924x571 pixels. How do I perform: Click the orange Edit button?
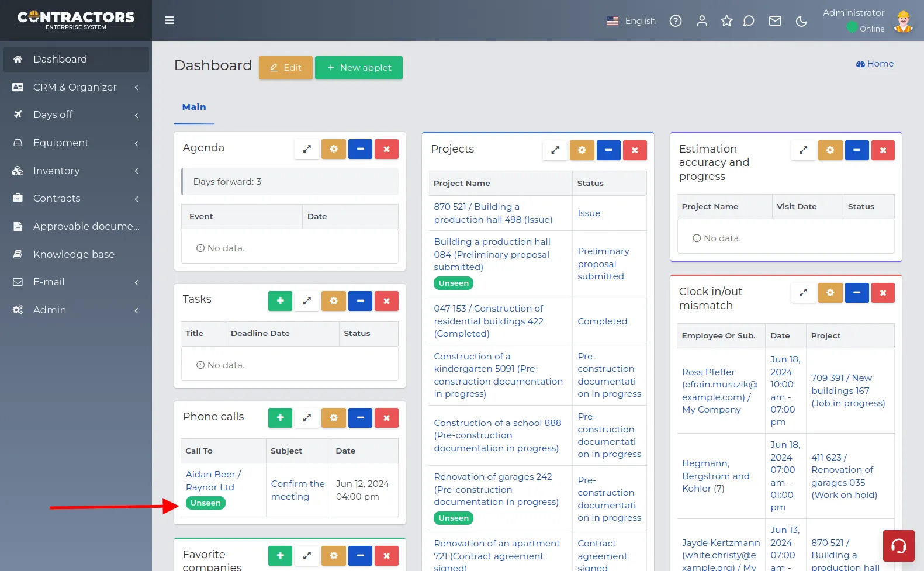click(286, 68)
